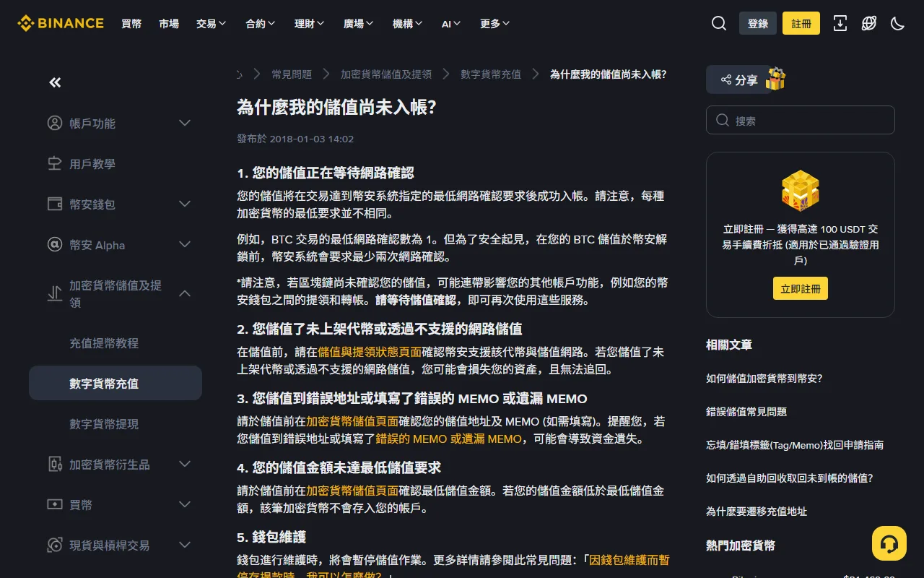Open the AI menu
The image size is (924, 578).
click(451, 23)
